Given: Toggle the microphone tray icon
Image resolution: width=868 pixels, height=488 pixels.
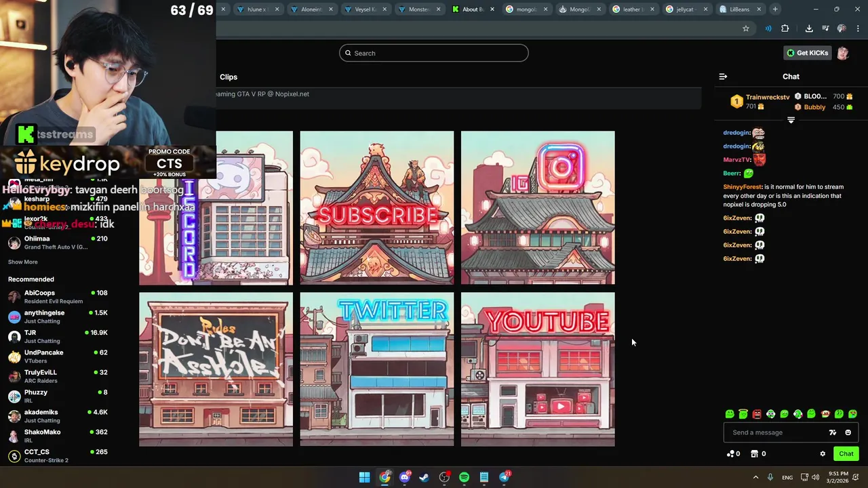Looking at the screenshot, I should coord(770,477).
